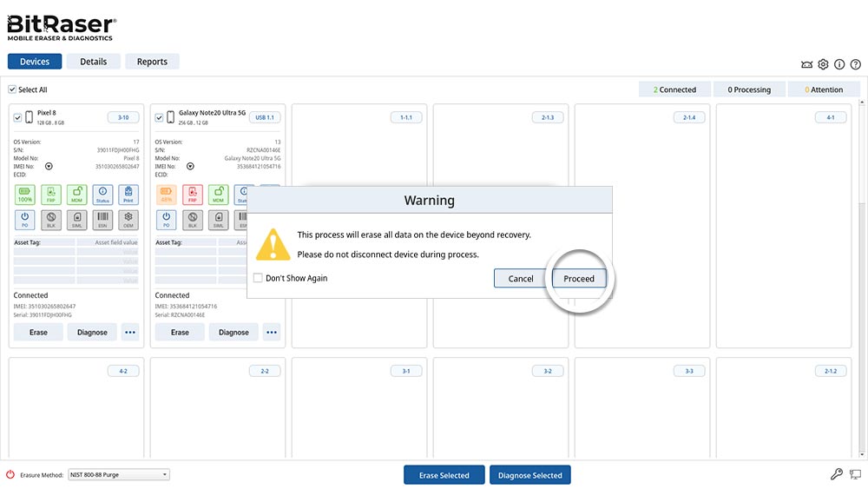The width and height of the screenshot is (868, 489).
Task: Open settings via the gear icon
Action: point(823,64)
